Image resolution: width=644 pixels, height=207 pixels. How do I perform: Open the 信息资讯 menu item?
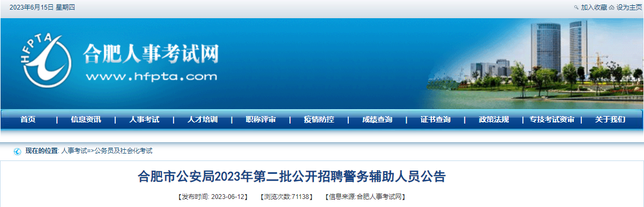pos(86,120)
